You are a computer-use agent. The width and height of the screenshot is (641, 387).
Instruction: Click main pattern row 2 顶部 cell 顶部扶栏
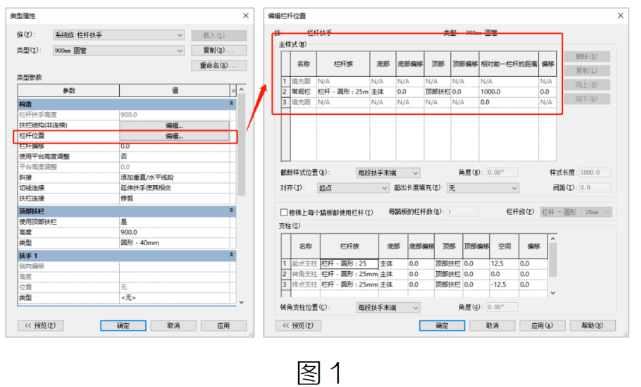click(438, 92)
